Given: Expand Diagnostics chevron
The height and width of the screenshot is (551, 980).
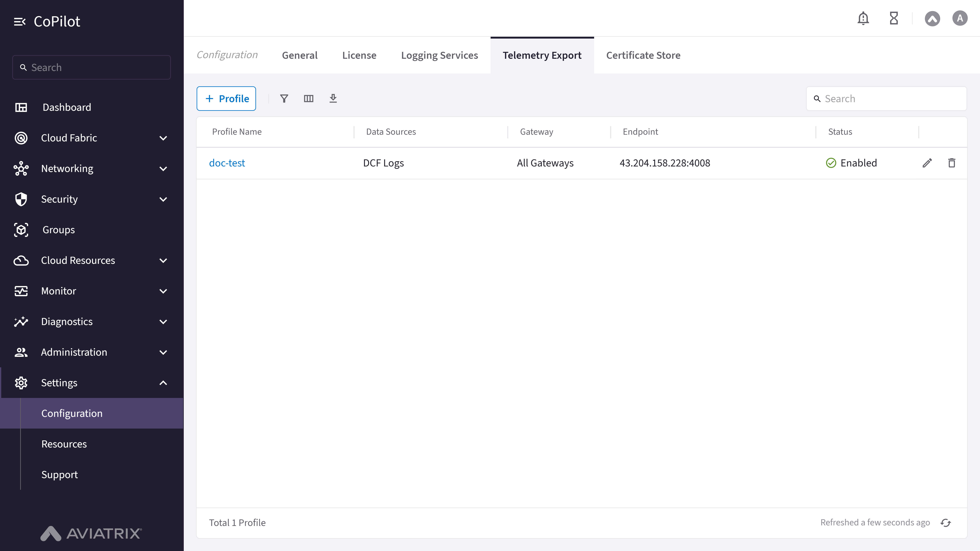Looking at the screenshot, I should coord(163,322).
